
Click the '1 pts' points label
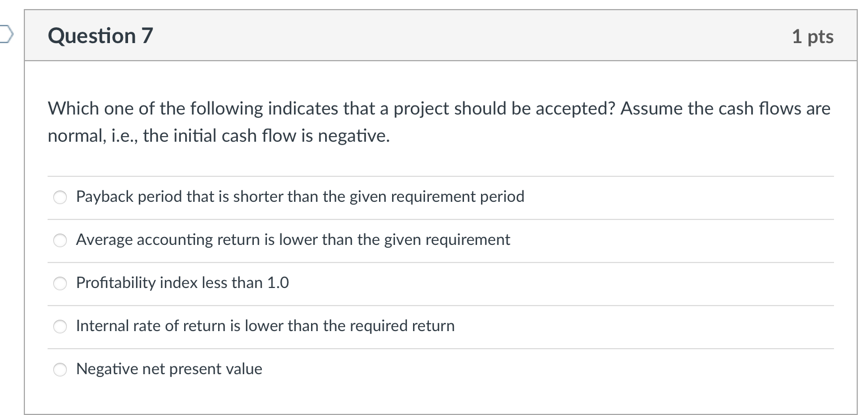tap(812, 37)
